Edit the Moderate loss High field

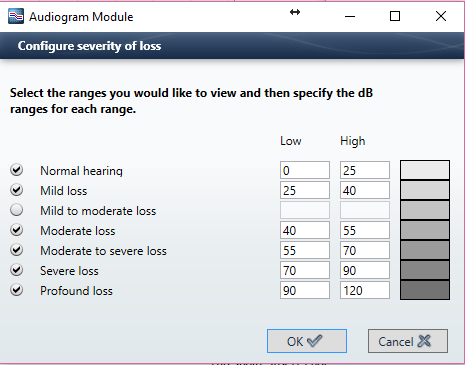point(365,230)
